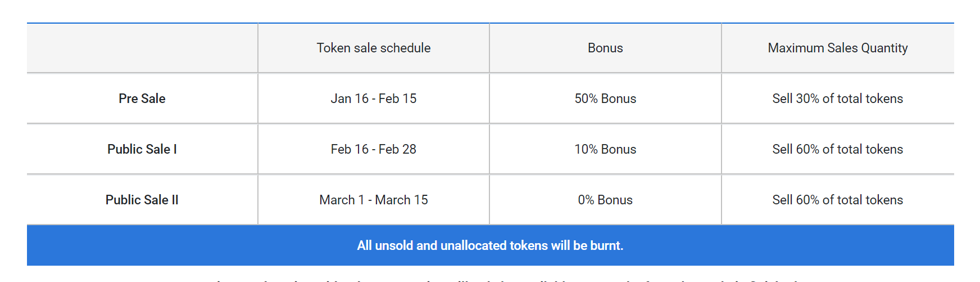The height and width of the screenshot is (282, 980).
Task: Click the empty top-left header cell
Action: click(x=142, y=48)
